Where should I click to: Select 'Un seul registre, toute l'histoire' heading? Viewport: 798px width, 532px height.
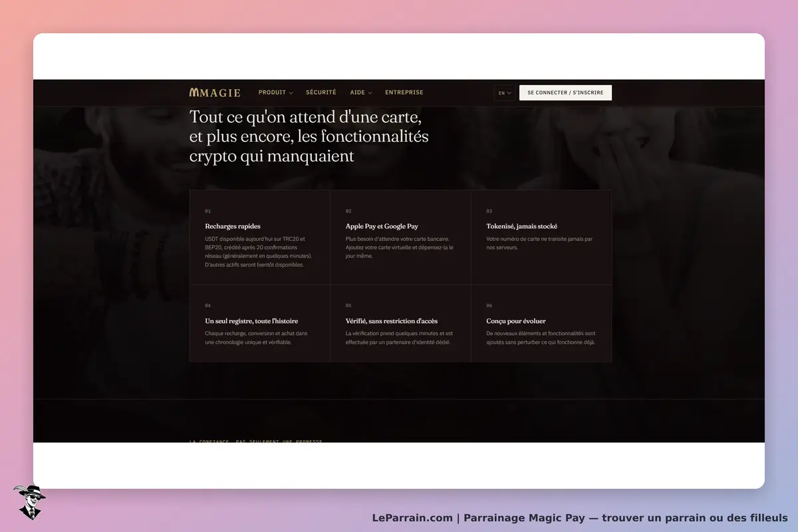(x=251, y=321)
